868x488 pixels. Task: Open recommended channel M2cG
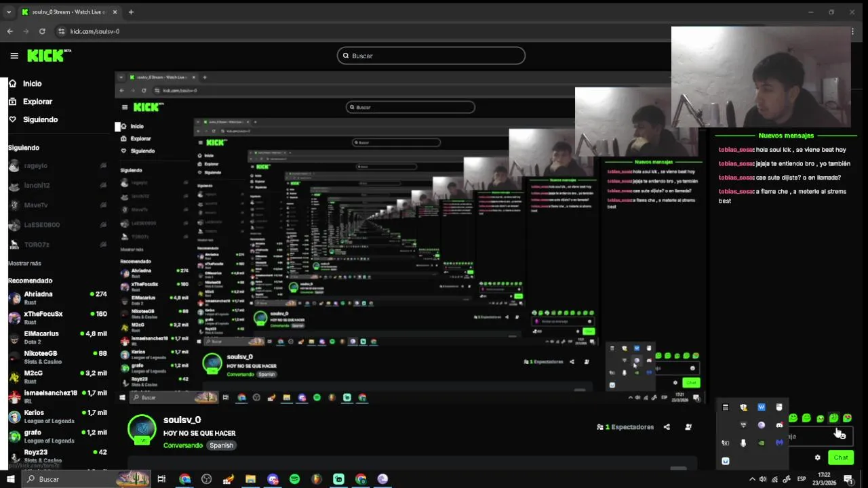58,376
